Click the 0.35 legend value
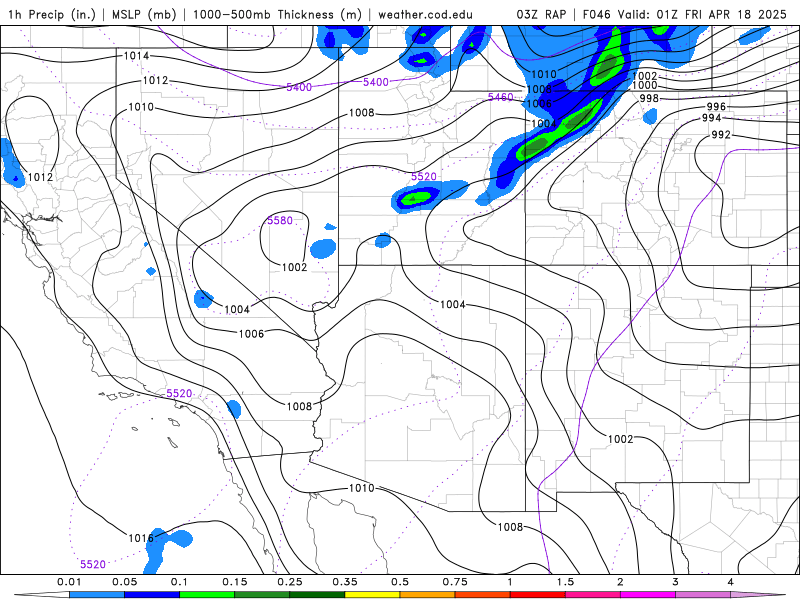Viewport: 800px width, 600px height. (345, 582)
